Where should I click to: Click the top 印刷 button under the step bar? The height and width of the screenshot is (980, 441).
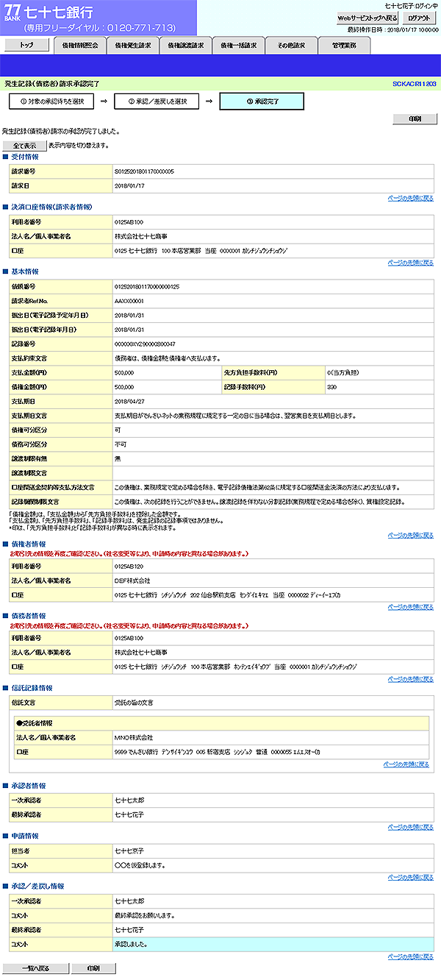[415, 118]
